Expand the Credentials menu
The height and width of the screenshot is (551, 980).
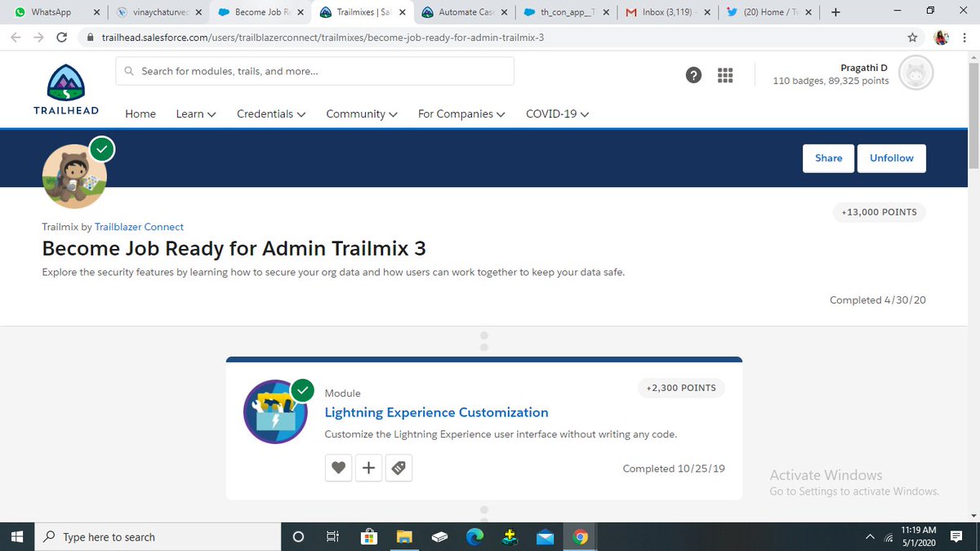[271, 113]
